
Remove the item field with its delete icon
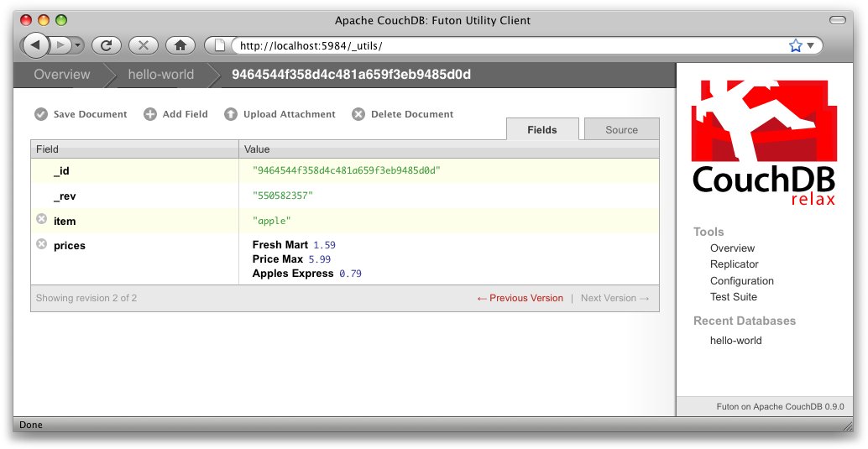click(x=42, y=220)
